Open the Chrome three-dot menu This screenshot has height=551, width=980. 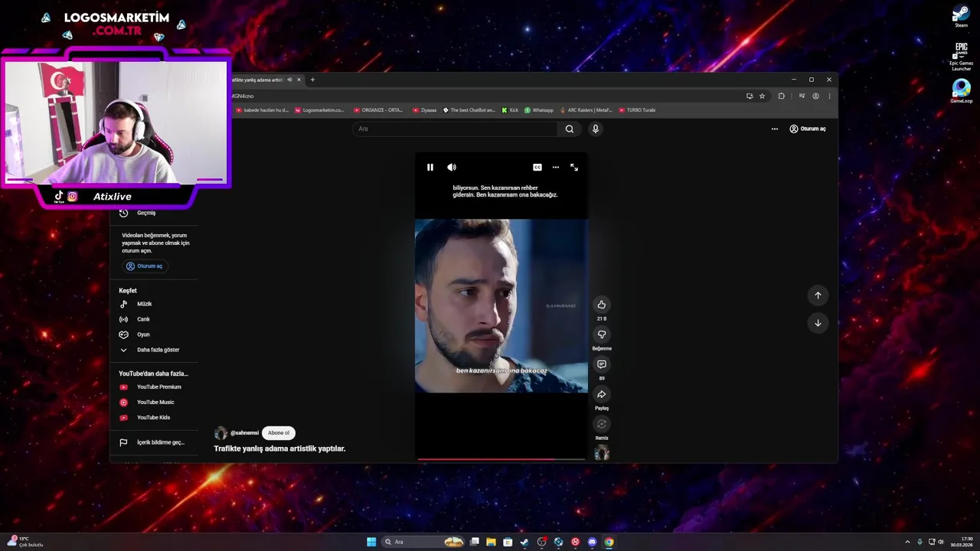(829, 96)
